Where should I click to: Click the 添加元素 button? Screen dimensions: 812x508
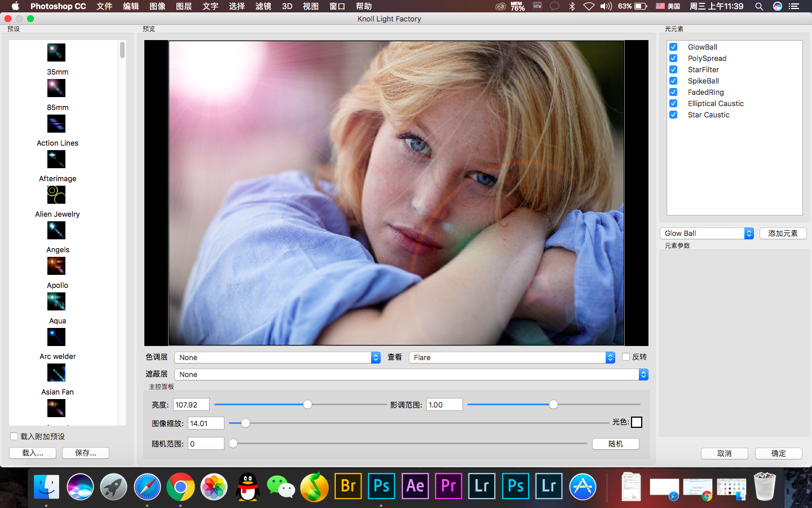(783, 233)
